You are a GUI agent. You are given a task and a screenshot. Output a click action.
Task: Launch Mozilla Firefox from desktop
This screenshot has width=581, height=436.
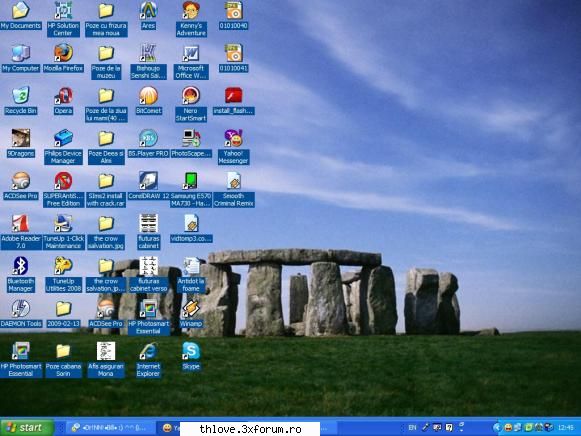click(63, 58)
